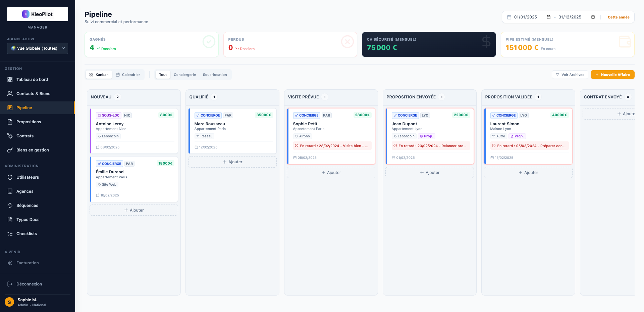Open Propositions from the sidebar icon
The image size is (644, 312).
[x=9, y=122]
